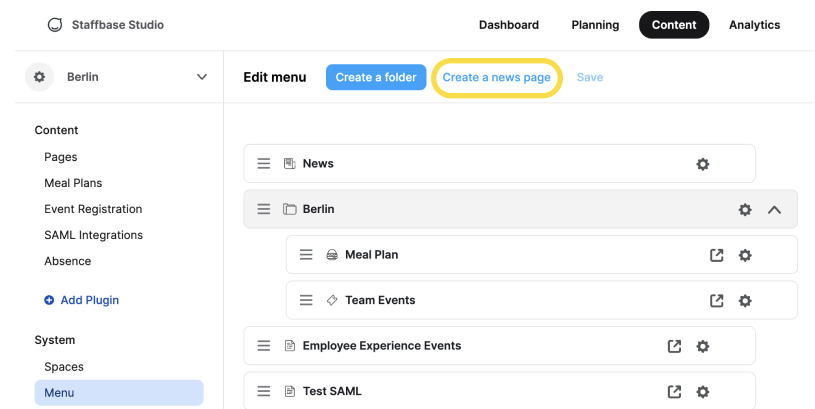Click the Save button
This screenshot has width=815, height=409.
point(590,77)
